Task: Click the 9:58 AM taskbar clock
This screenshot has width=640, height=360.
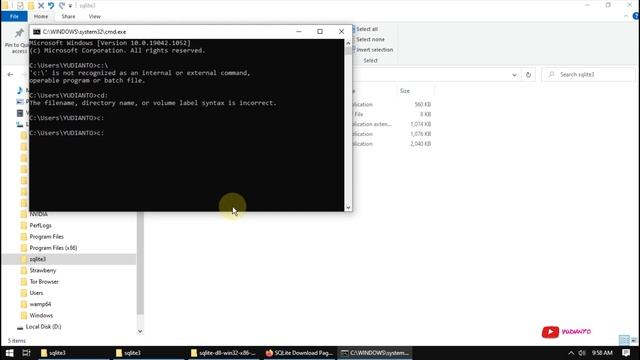Action: click(x=602, y=353)
